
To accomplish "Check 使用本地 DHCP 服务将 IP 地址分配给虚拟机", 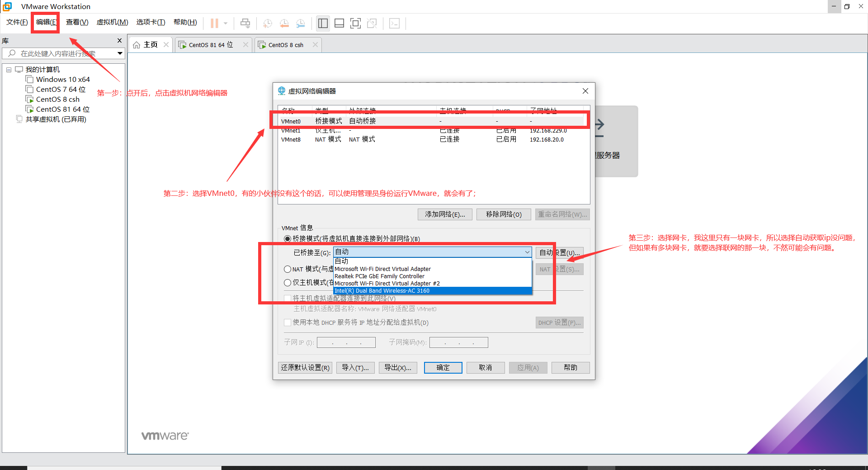I will click(288, 323).
